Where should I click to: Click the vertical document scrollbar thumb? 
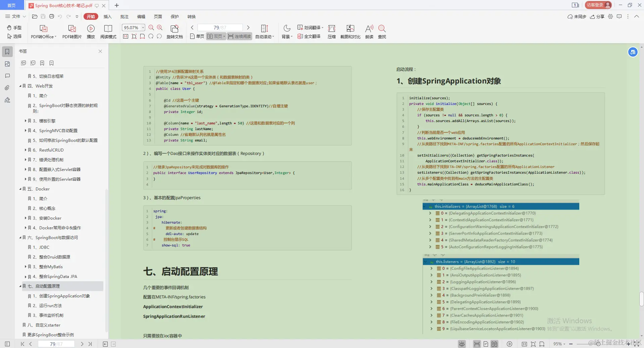[641, 299]
